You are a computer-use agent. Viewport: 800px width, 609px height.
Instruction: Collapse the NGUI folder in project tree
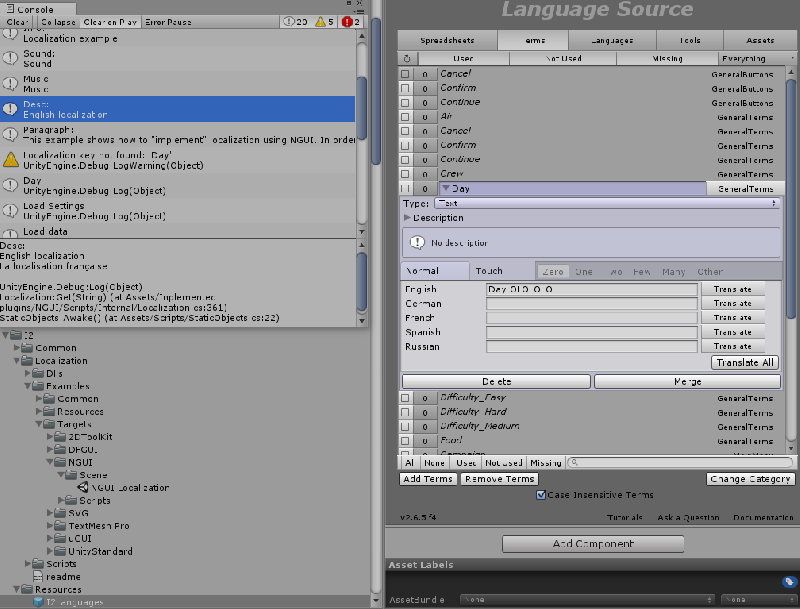(51, 463)
